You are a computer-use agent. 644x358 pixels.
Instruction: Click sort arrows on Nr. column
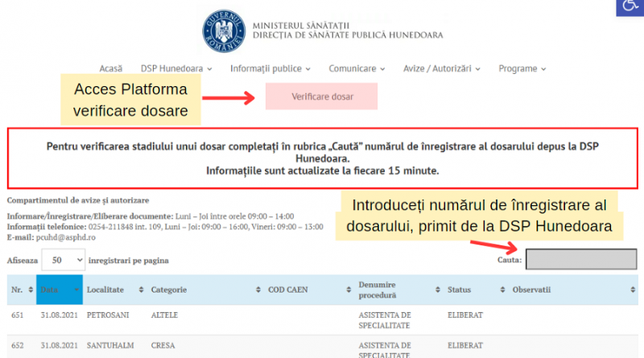29,290
